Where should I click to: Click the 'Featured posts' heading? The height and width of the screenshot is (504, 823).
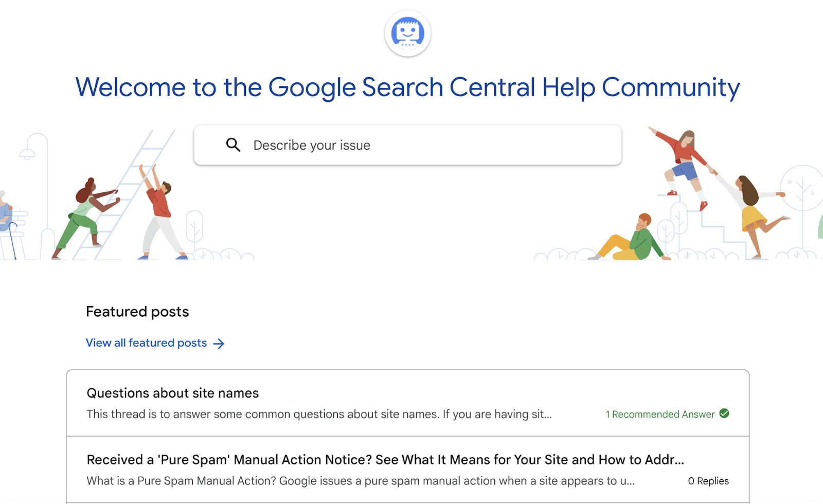tap(137, 311)
